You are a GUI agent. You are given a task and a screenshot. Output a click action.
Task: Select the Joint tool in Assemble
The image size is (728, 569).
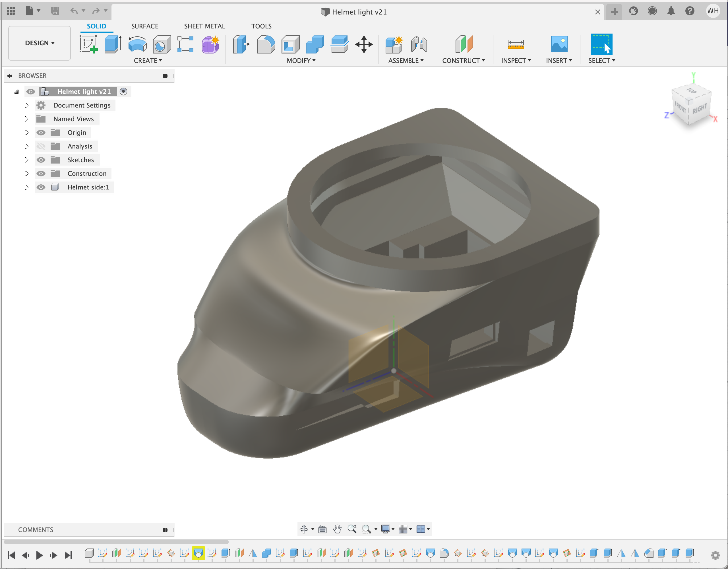point(419,44)
